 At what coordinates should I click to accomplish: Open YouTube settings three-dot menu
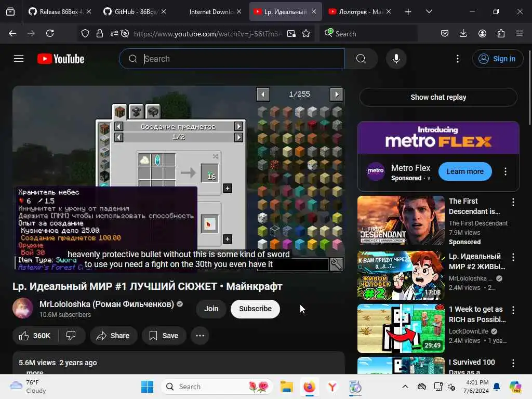coord(457,59)
